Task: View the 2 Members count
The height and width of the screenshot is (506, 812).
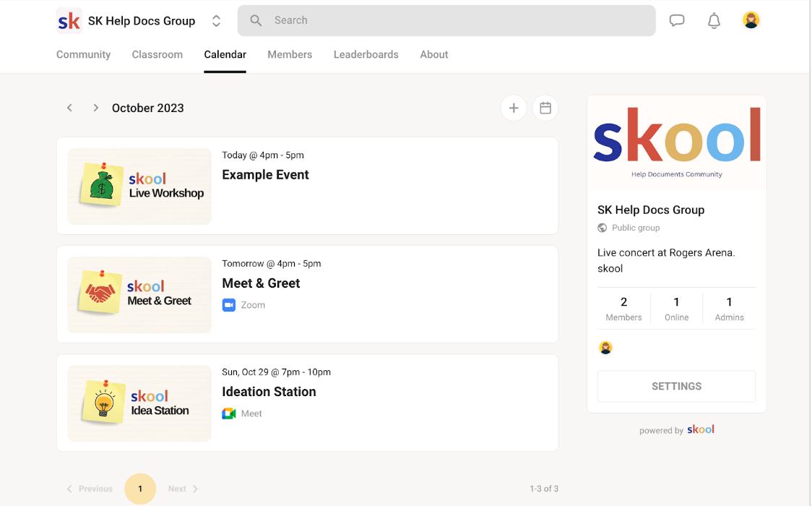Action: tap(623, 309)
